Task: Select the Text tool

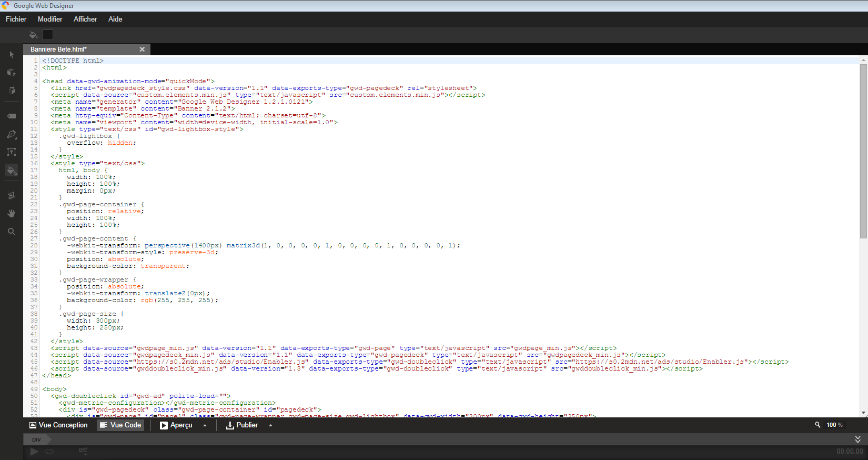Action: (12, 152)
